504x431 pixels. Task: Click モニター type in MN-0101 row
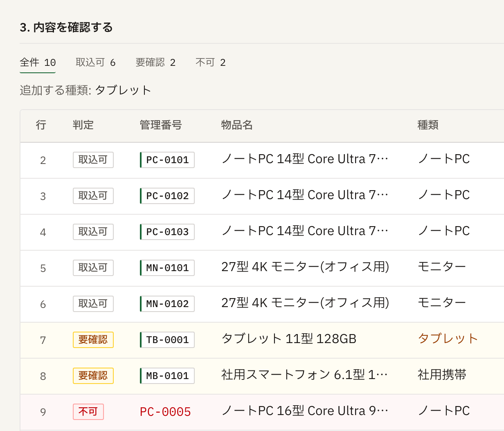click(x=442, y=267)
